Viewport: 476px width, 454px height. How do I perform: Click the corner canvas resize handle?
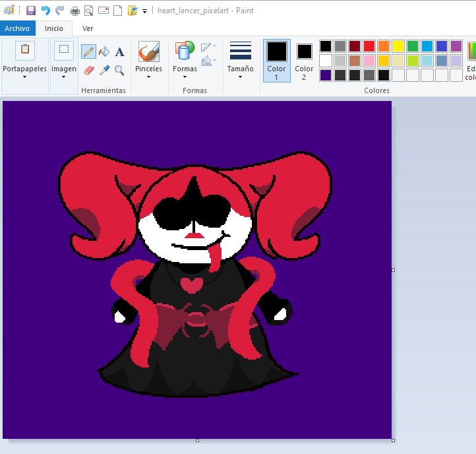(394, 440)
